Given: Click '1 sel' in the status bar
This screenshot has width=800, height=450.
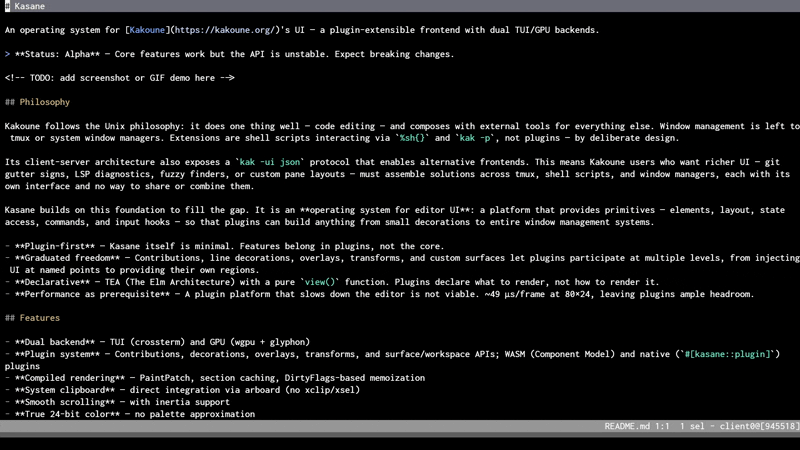Looking at the screenshot, I should pos(692,426).
